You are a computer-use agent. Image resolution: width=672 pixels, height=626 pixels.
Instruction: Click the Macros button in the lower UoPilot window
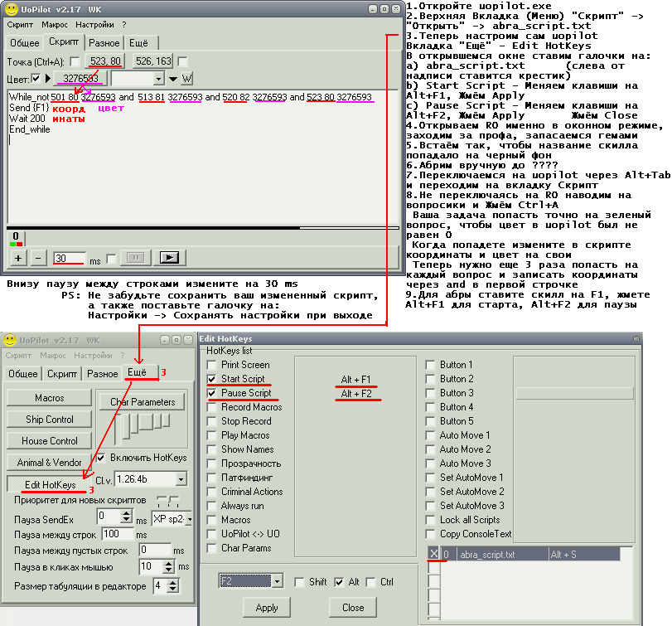(x=49, y=398)
